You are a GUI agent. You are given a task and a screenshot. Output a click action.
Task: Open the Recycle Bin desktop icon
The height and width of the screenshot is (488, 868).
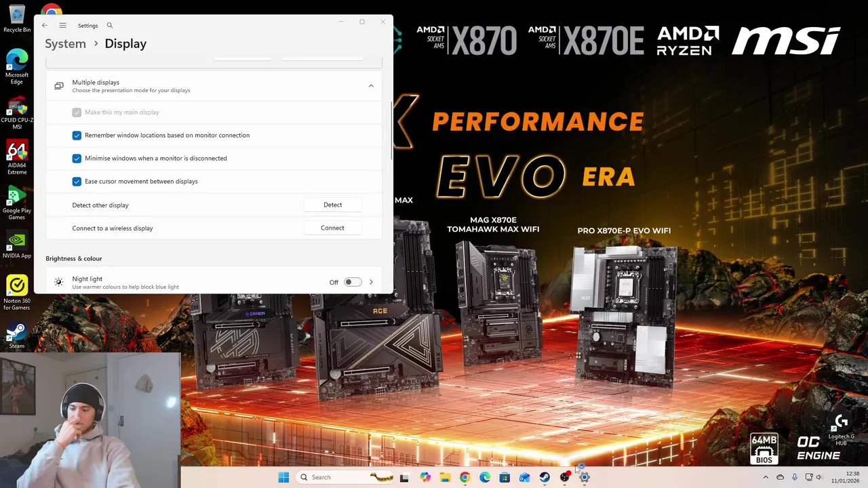(17, 20)
